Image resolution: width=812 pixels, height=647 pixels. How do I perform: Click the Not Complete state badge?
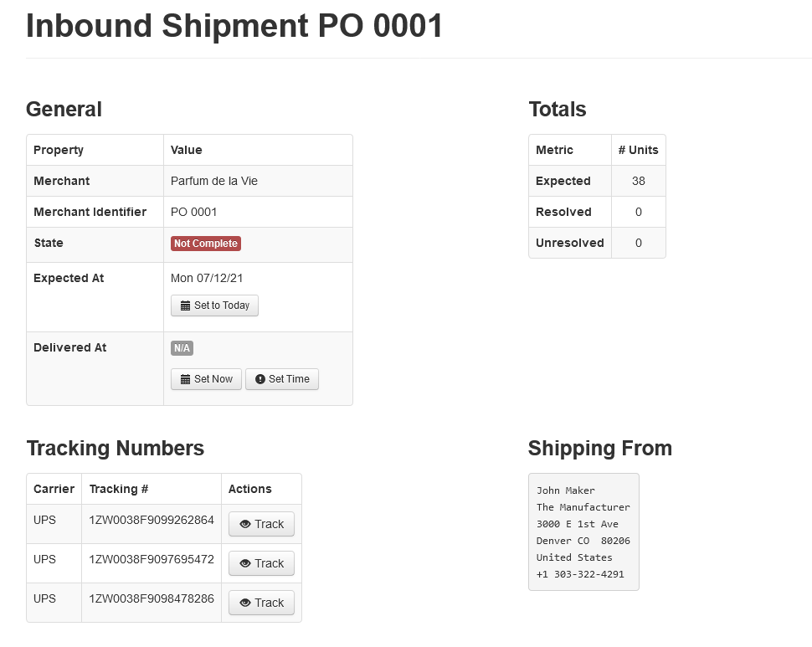click(206, 244)
